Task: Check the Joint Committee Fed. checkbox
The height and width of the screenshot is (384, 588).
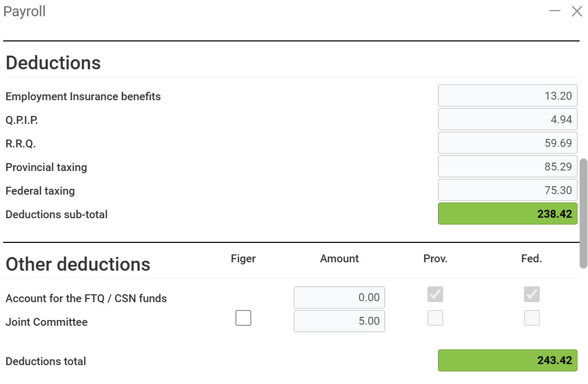Action: tap(532, 318)
